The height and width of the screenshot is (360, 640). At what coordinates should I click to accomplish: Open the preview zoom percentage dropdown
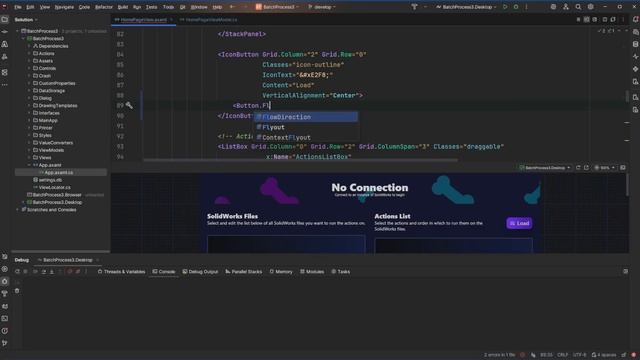coord(605,168)
